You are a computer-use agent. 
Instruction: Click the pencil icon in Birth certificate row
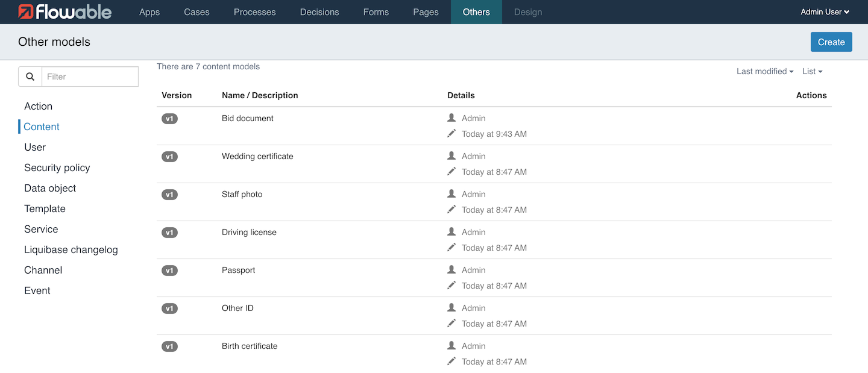[x=451, y=362]
